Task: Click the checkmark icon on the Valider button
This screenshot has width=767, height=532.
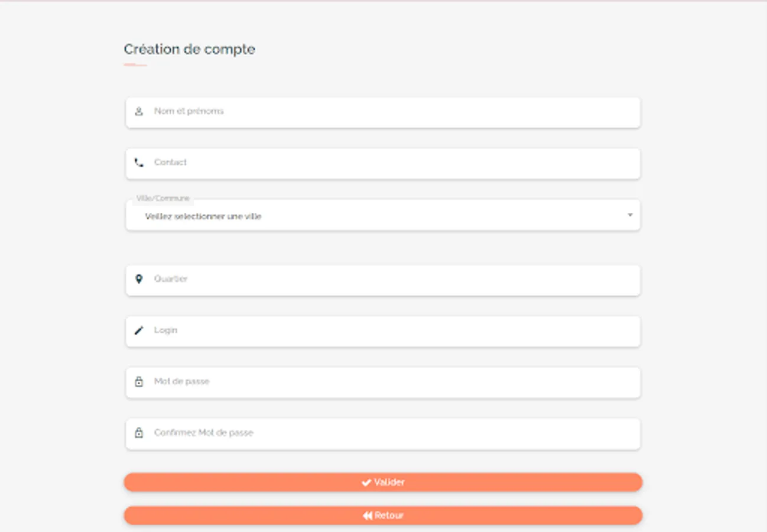Action: (x=366, y=482)
